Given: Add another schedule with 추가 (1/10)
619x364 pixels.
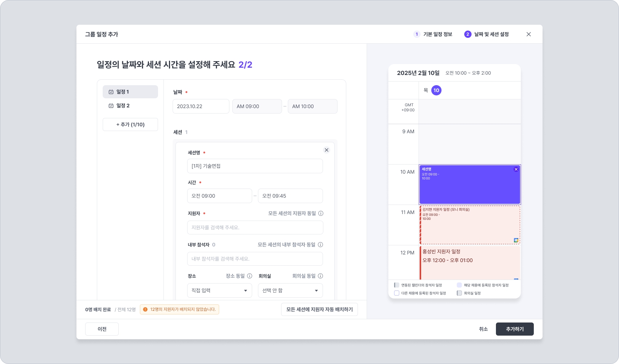Looking at the screenshot, I should [x=130, y=124].
